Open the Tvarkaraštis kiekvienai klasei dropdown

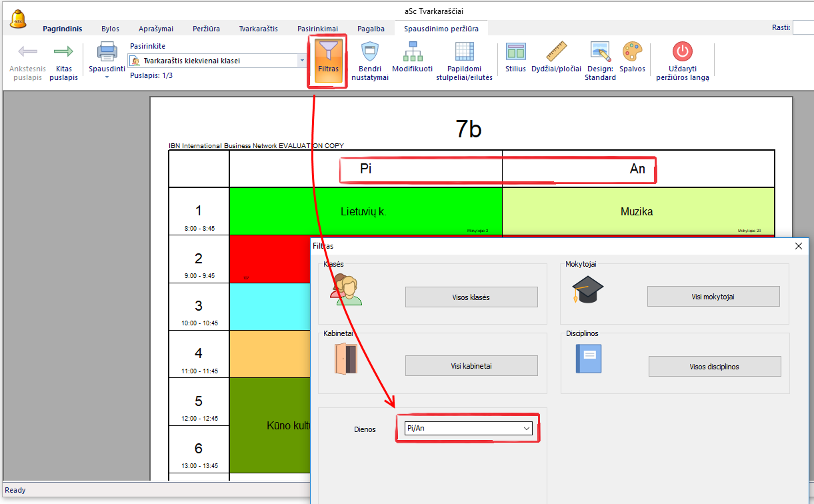point(301,61)
